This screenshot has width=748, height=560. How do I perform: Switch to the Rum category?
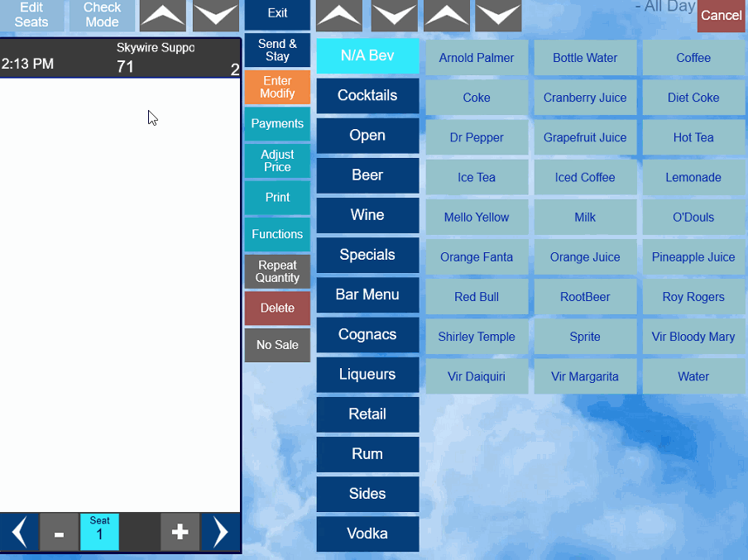[367, 454]
